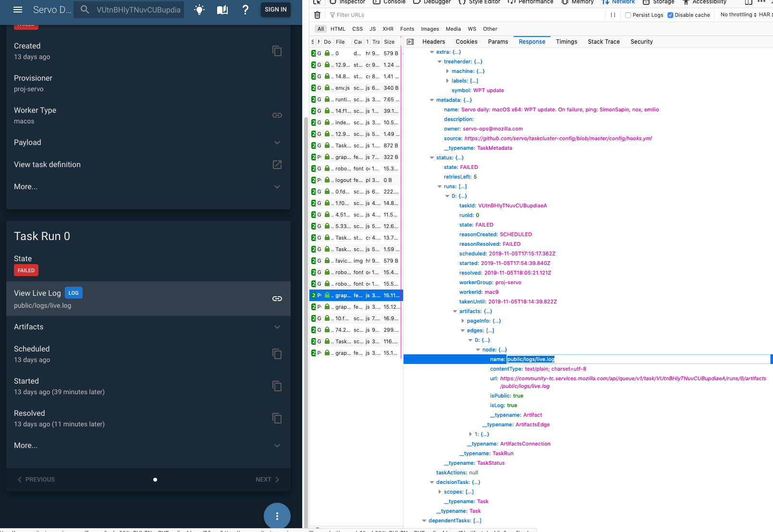
Task: Switch to the Timings tab
Action: pyautogui.click(x=566, y=42)
